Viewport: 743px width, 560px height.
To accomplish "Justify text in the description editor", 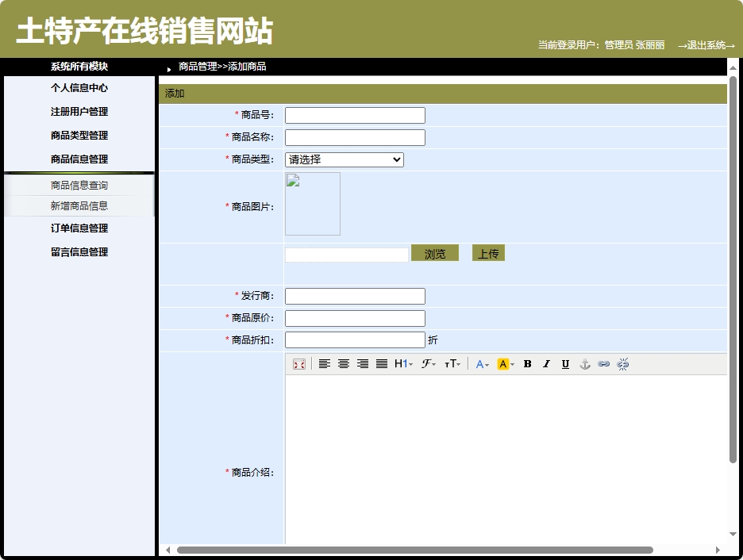I will tap(382, 364).
